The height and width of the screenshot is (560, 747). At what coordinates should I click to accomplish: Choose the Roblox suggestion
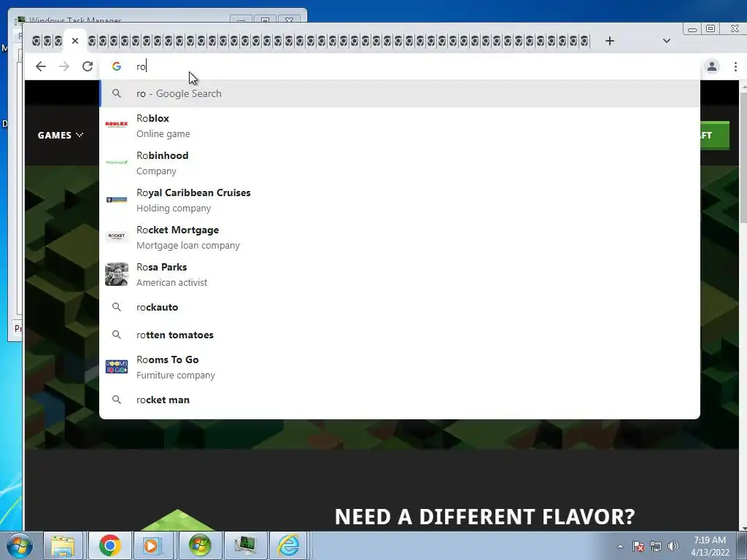[400, 125]
